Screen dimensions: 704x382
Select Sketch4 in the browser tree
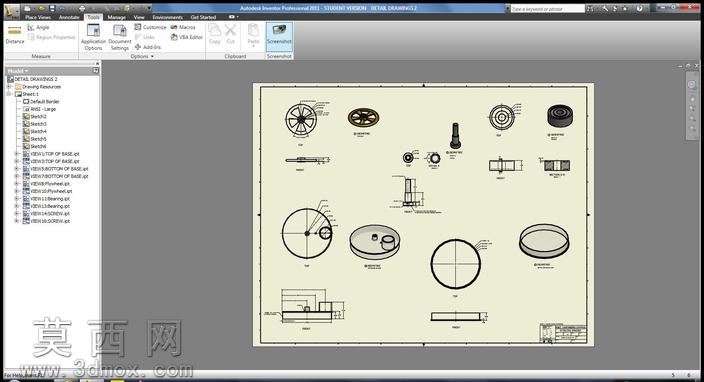point(35,132)
